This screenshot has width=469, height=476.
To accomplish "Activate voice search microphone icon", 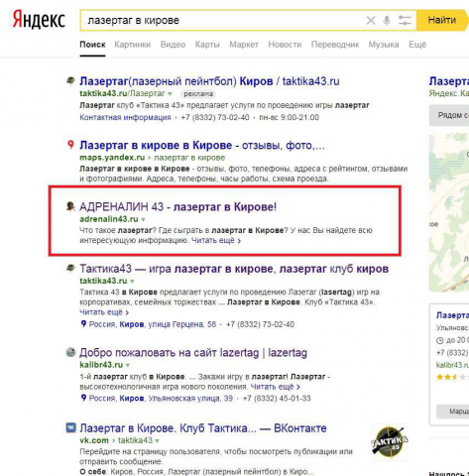I will [x=387, y=21].
